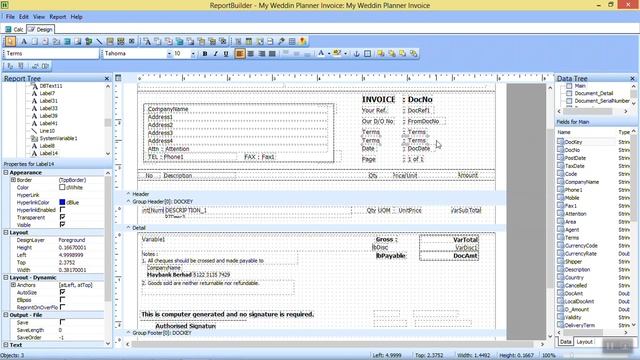Click the Terms object name field
Viewport: 640px width, 360px height.
(x=51, y=53)
